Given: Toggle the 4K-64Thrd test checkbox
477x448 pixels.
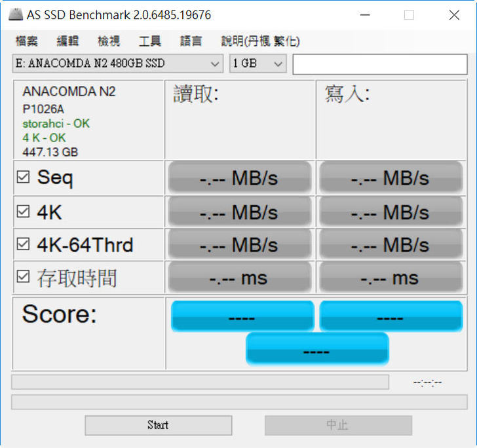Looking at the screenshot, I should (23, 244).
